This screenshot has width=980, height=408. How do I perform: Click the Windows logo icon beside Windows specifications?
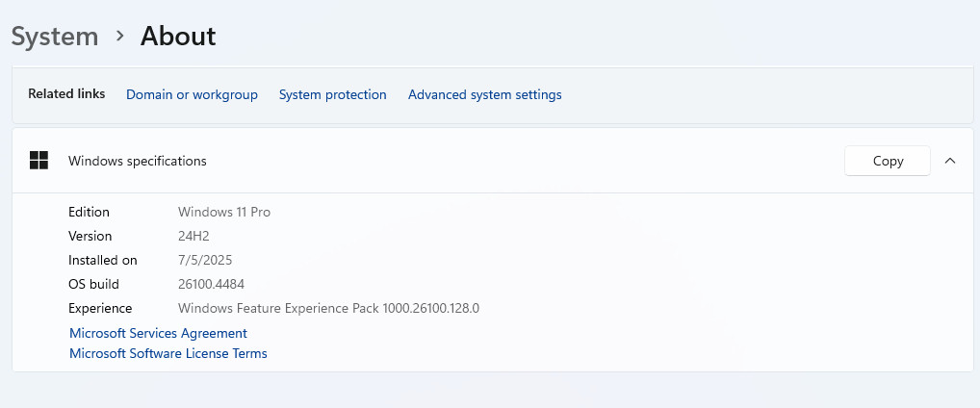tap(39, 161)
